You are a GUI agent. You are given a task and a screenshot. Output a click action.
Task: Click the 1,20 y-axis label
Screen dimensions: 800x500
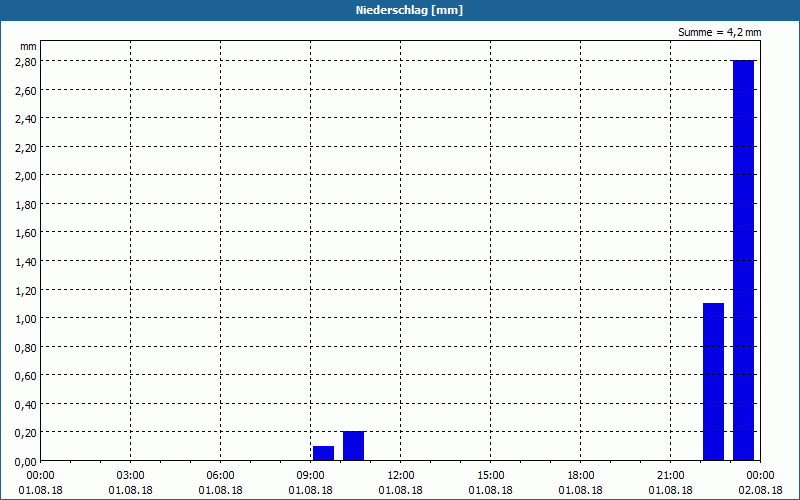click(x=28, y=290)
